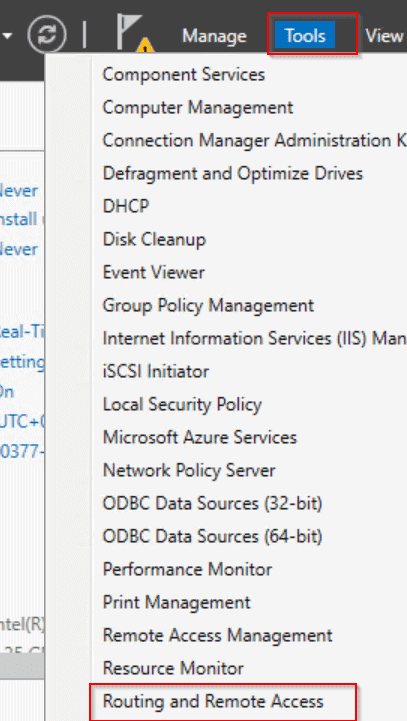Image resolution: width=407 pixels, height=721 pixels.
Task: Launch Performance Monitor
Action: [187, 569]
